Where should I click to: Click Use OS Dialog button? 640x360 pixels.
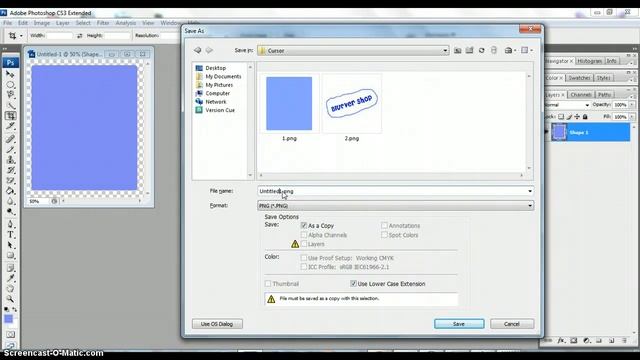point(217,324)
